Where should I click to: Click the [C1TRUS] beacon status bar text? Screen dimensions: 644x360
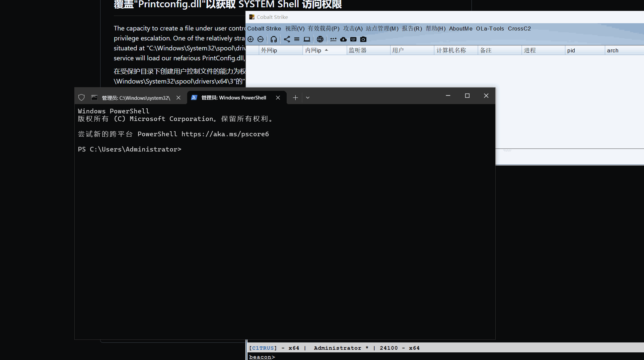click(x=334, y=348)
